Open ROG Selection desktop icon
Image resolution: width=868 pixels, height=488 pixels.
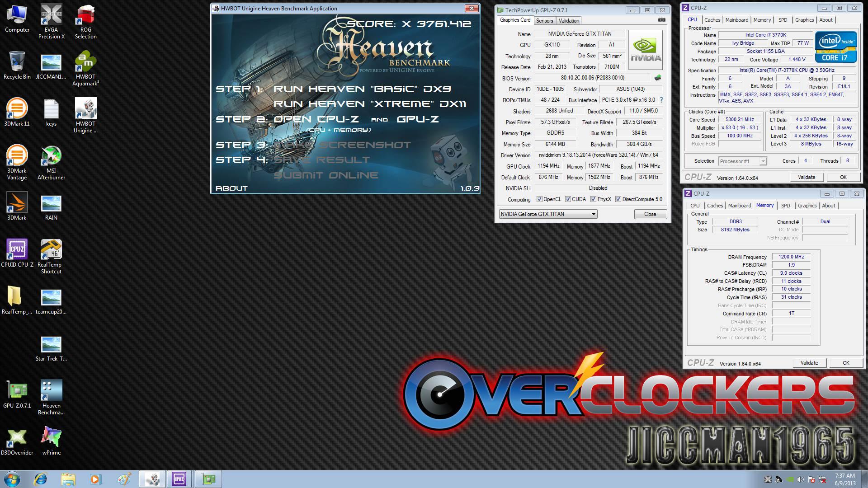coord(85,21)
